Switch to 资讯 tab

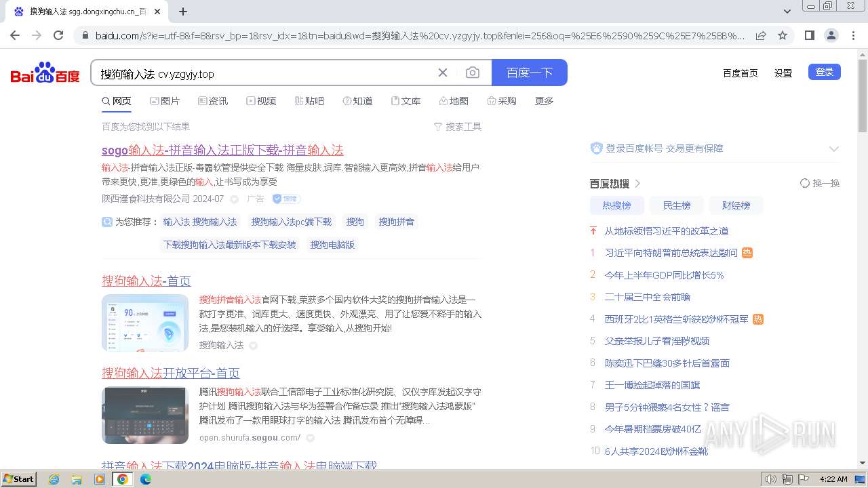(x=213, y=101)
